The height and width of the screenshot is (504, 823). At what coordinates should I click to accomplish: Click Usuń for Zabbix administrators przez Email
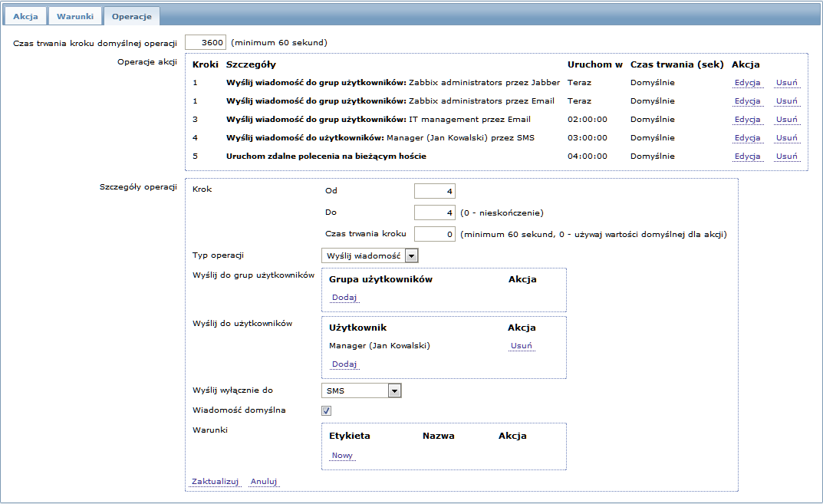point(786,100)
